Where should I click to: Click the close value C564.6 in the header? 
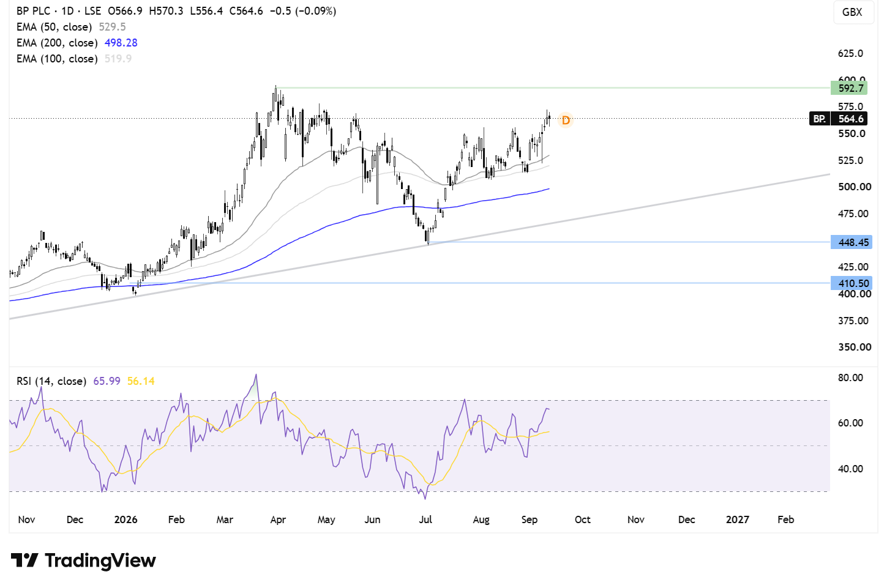(x=246, y=11)
